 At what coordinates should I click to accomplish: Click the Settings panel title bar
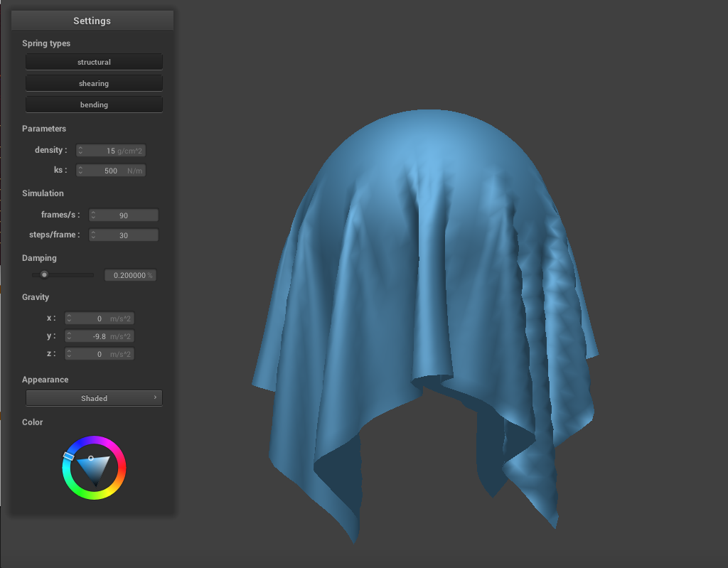[x=92, y=21]
